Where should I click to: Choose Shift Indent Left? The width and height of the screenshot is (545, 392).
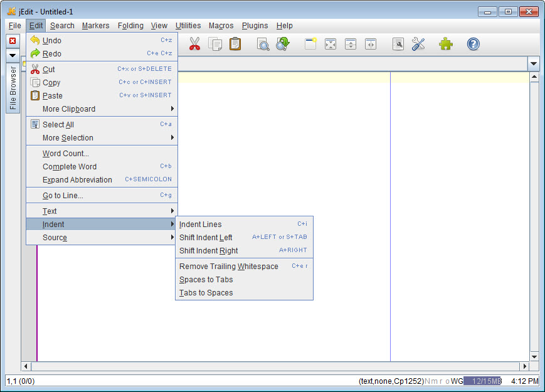[x=244, y=238]
